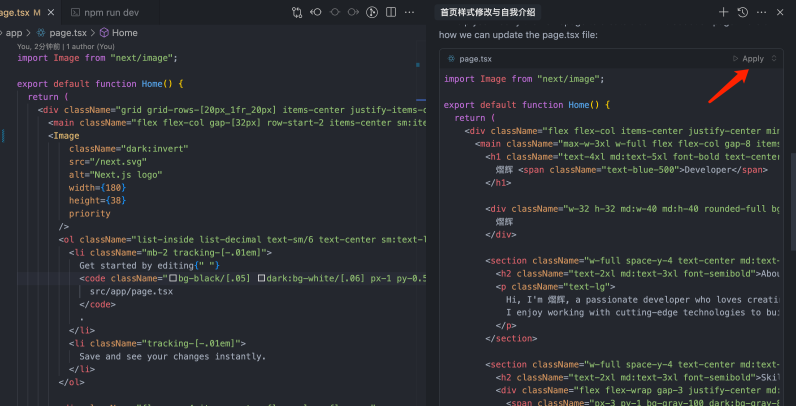
Task: Expand the app folder breadcrumb
Action: click(x=13, y=33)
